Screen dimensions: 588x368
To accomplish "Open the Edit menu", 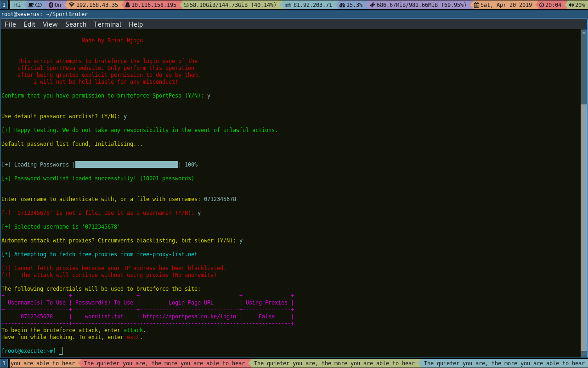I will (x=29, y=24).
